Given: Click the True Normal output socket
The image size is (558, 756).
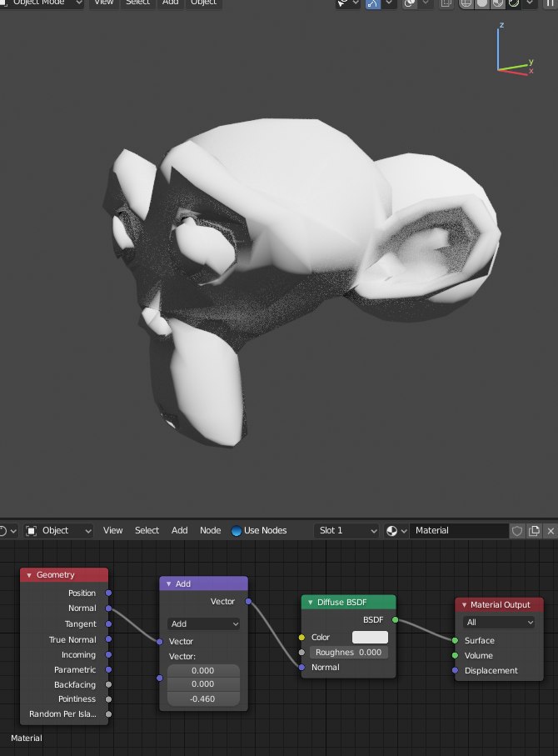Looking at the screenshot, I should pos(108,639).
